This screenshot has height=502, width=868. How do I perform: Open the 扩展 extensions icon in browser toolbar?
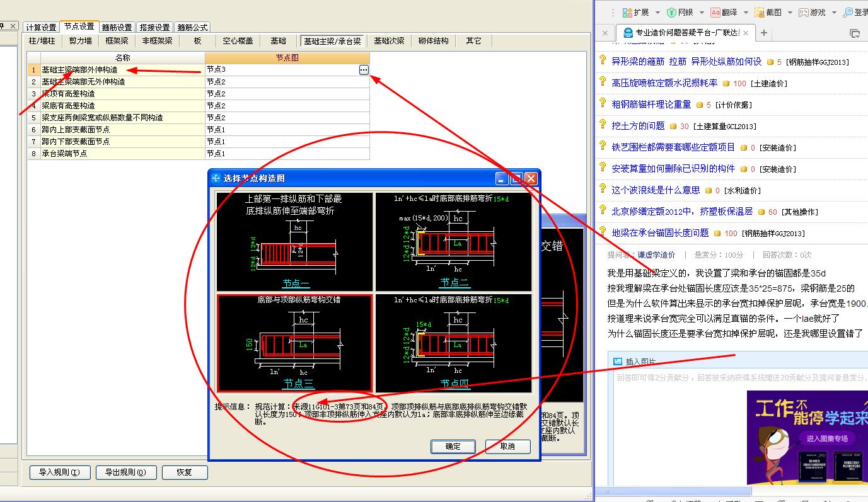[x=627, y=13]
